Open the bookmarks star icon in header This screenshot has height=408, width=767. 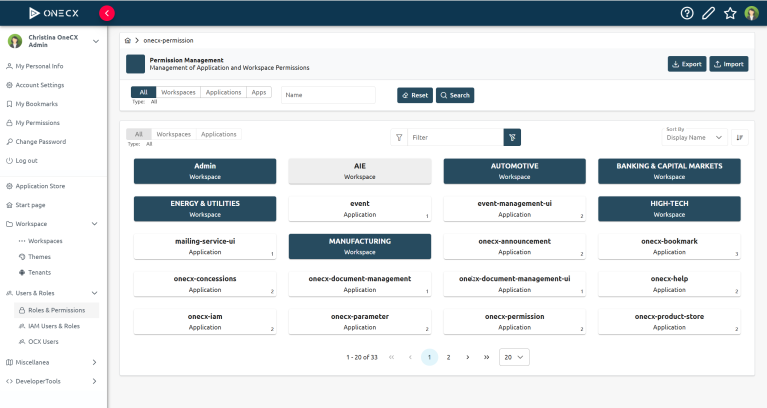click(x=730, y=13)
